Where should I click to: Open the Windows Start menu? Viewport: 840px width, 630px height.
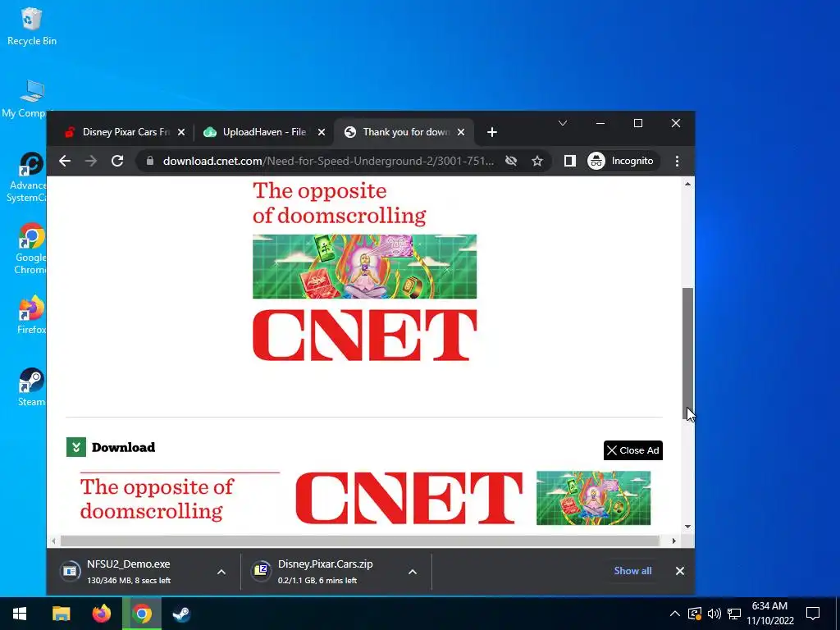(20, 614)
